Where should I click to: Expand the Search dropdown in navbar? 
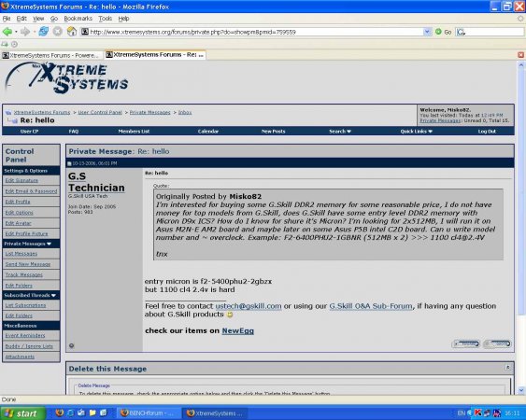(340, 132)
